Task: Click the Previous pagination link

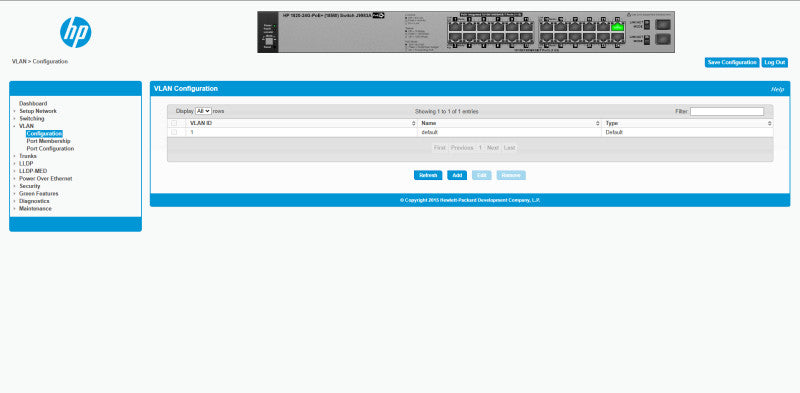Action: [462, 148]
